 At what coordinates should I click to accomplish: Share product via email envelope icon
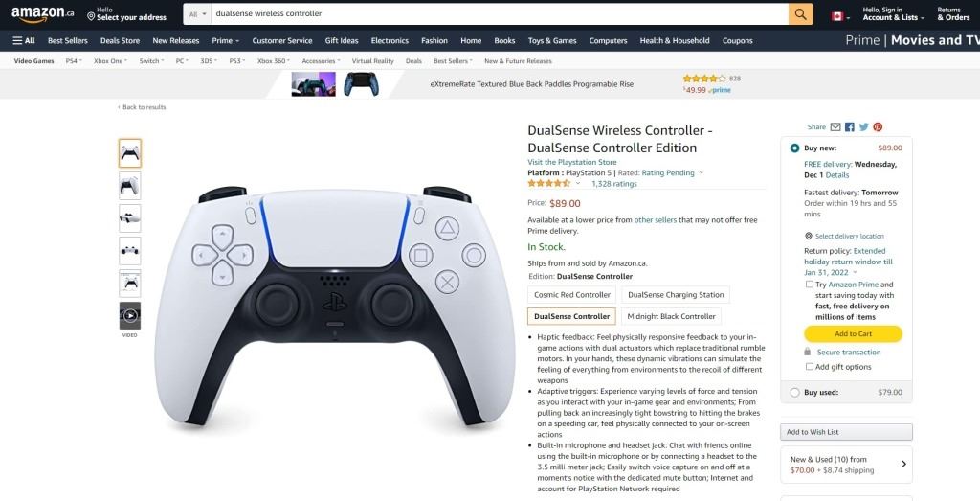point(835,127)
